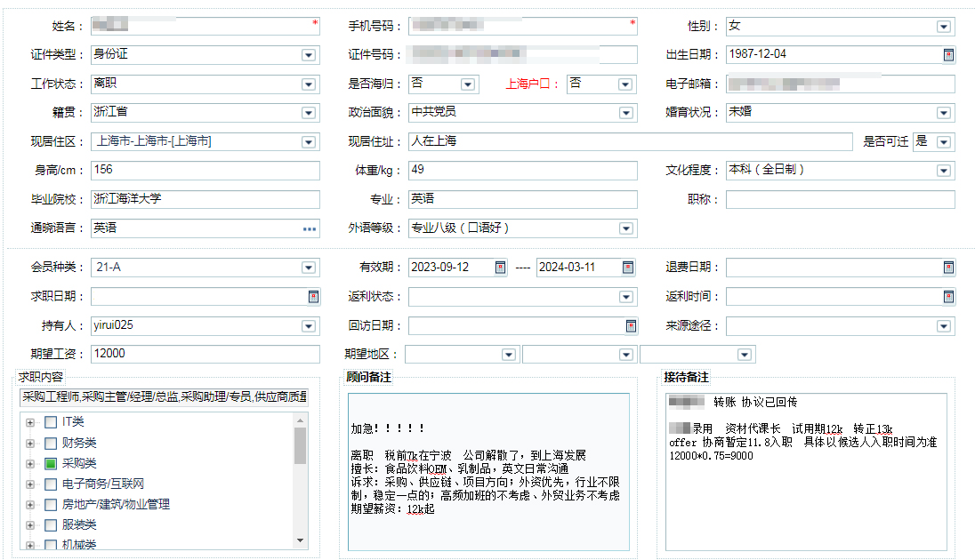Open calendar for 有效期 end date 2024-03-11
975x560 pixels.
(628, 268)
